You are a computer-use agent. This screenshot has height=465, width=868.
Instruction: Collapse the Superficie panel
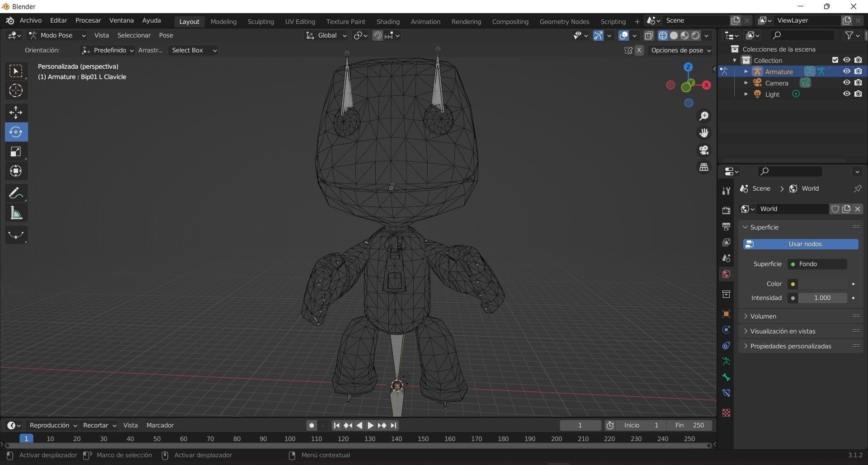(801, 227)
